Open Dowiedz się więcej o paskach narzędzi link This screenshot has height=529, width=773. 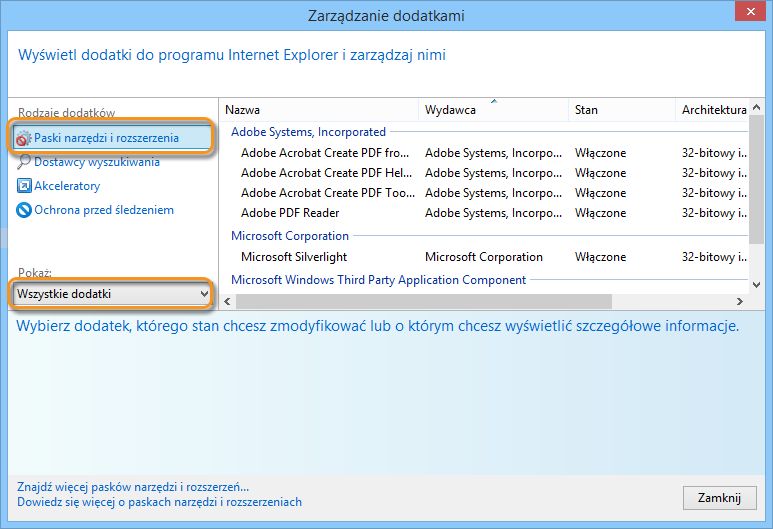pos(160,502)
